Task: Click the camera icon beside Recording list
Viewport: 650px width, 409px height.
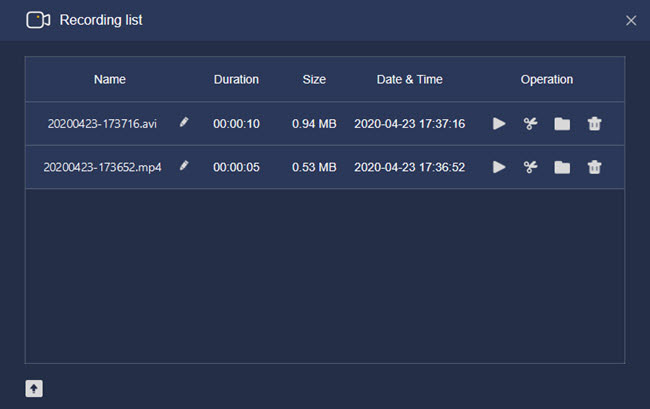Action: point(38,20)
